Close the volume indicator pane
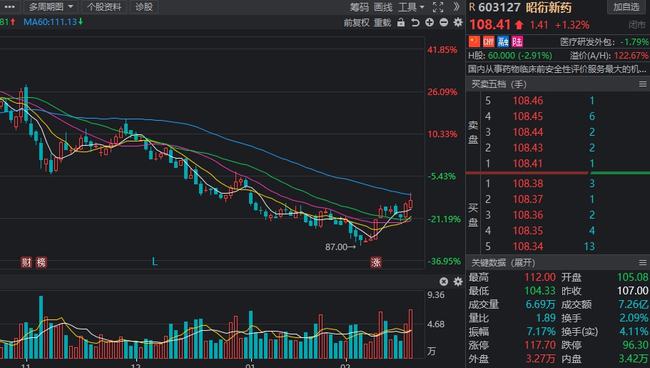This screenshot has width=650, height=368. (444, 282)
